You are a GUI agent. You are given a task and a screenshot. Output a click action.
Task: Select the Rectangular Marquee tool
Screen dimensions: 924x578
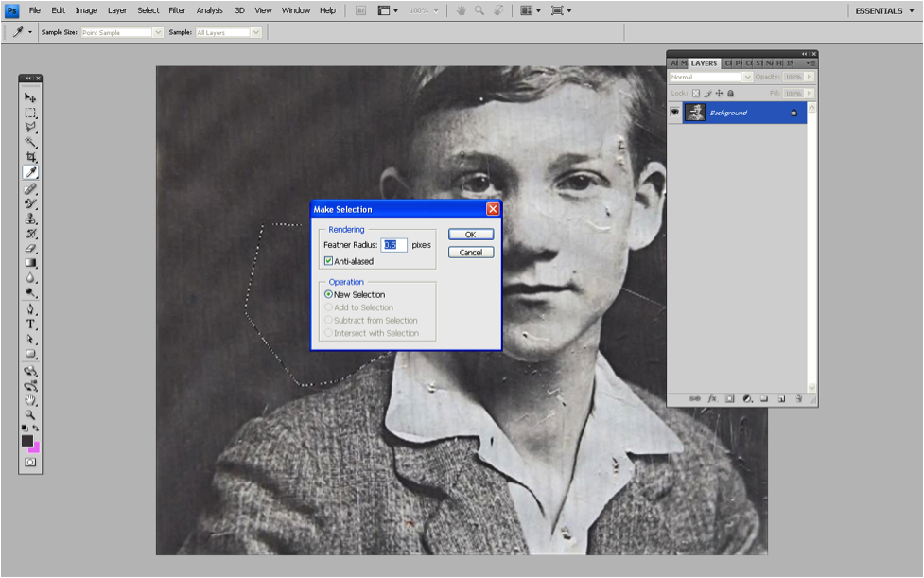click(x=30, y=113)
